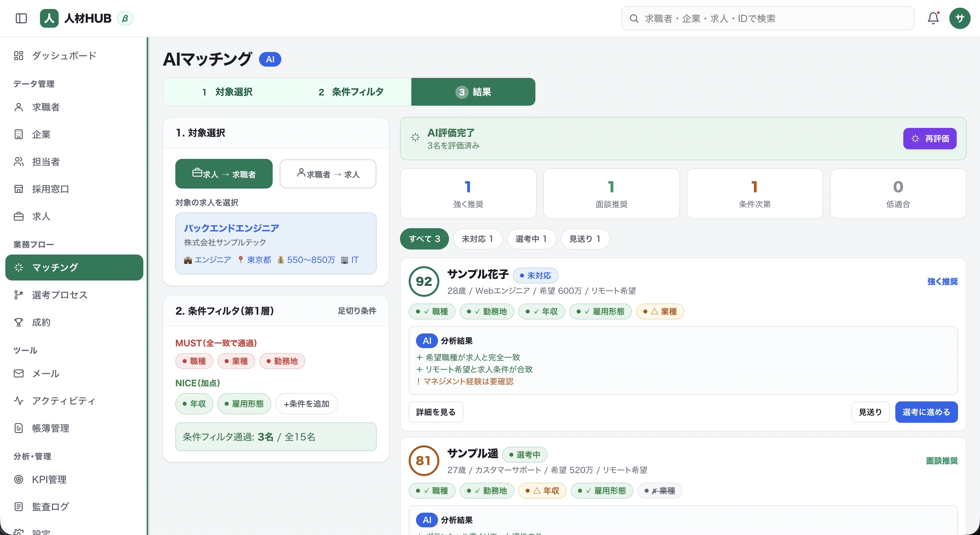Select step 3 結果 tab
The width and height of the screenshot is (980, 535).
click(473, 92)
